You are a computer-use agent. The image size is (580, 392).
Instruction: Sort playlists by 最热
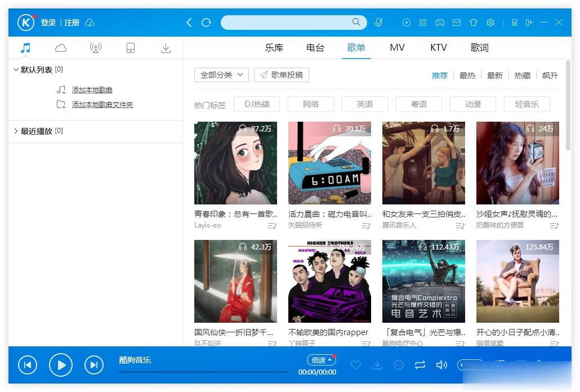click(x=467, y=75)
